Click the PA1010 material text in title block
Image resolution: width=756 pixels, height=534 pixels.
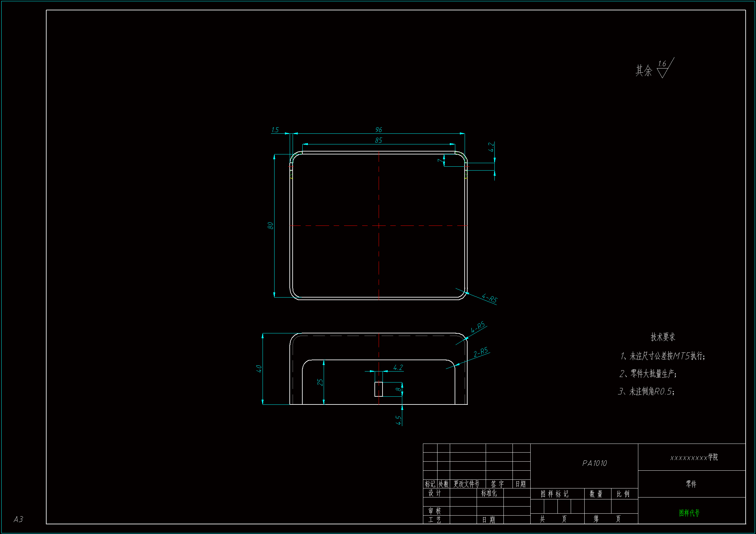[x=594, y=463]
